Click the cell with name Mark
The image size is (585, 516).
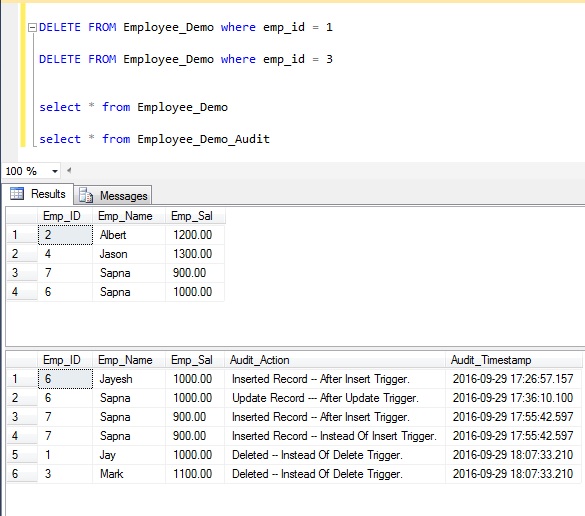(x=129, y=474)
